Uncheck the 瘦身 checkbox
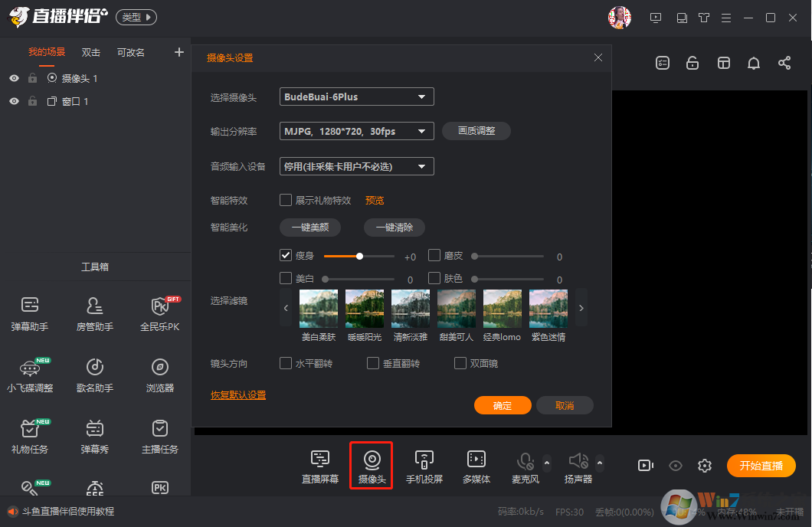The image size is (812, 527). click(x=286, y=256)
